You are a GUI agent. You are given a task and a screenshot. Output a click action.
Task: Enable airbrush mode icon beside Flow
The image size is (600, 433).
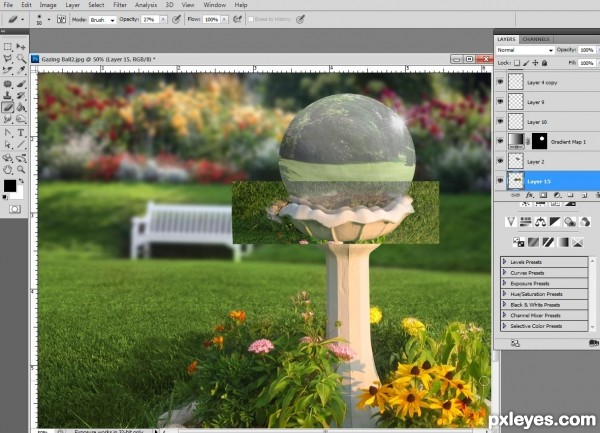coord(237,19)
